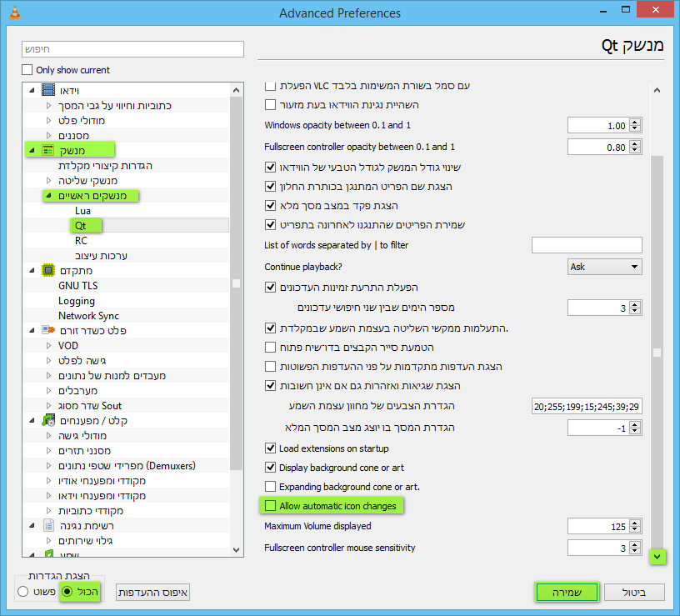Expand the שדר מסוג Sout node

[48, 406]
